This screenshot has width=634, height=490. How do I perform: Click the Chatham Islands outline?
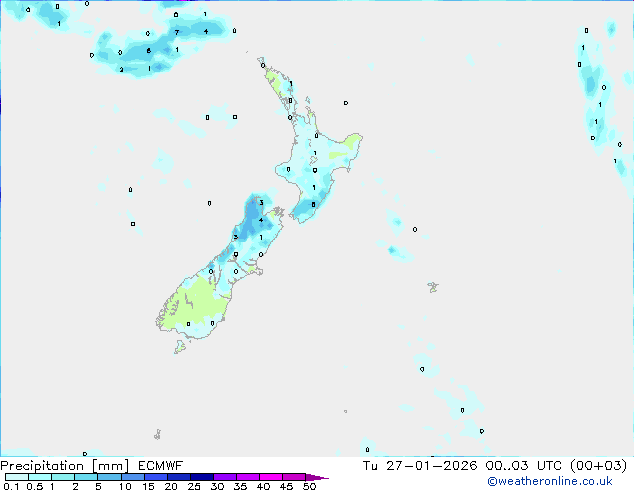(433, 287)
